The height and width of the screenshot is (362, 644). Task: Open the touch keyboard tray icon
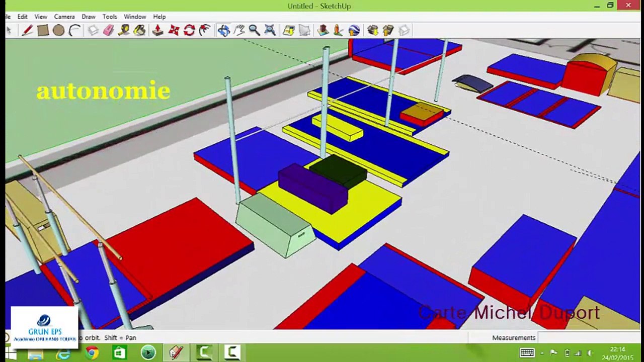point(527,353)
